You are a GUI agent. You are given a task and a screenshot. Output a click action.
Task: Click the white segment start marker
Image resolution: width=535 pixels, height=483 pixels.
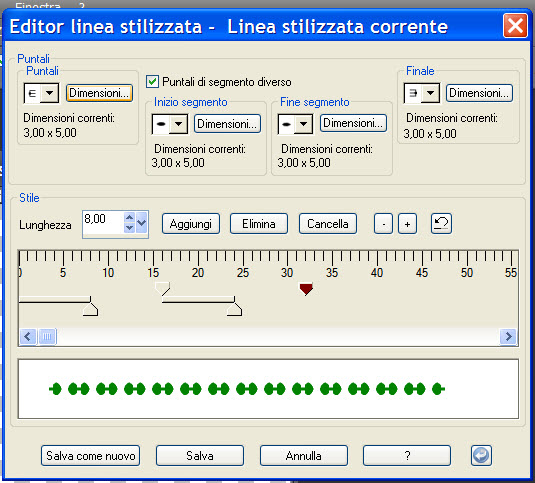click(162, 289)
